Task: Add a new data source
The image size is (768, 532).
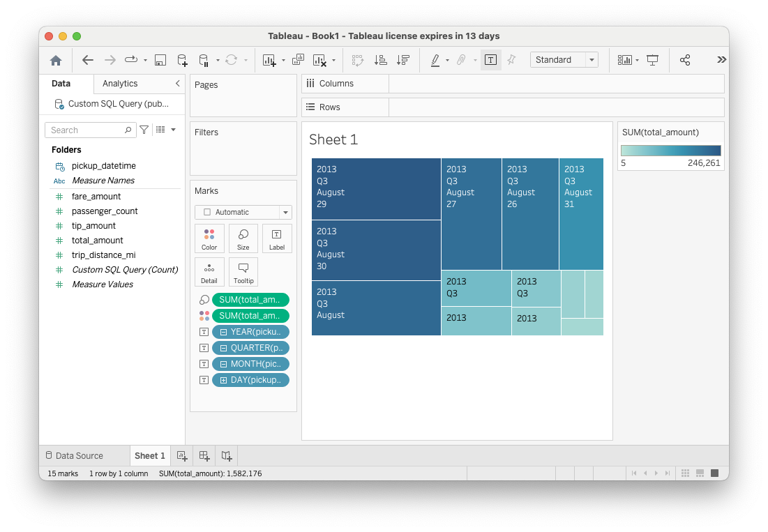Action: coord(182,61)
